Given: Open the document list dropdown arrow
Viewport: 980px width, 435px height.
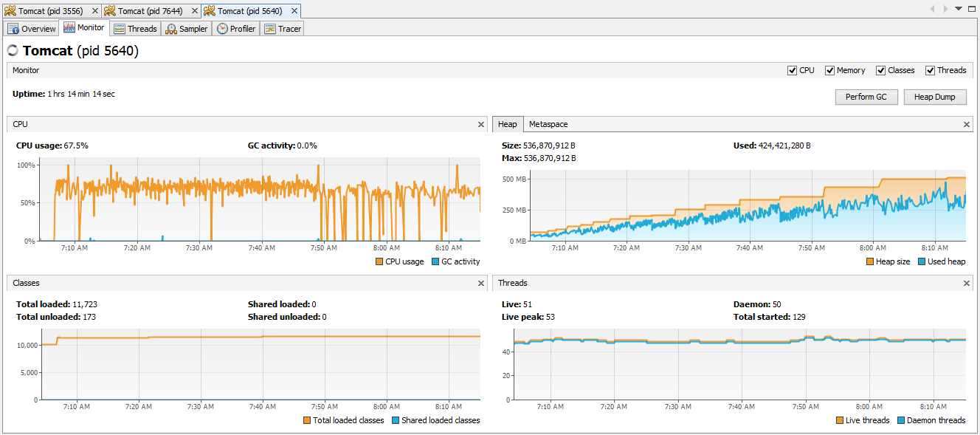Looking at the screenshot, I should tap(959, 9).
